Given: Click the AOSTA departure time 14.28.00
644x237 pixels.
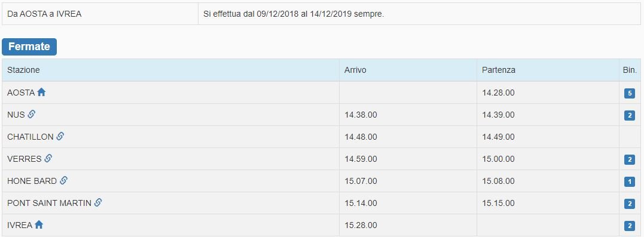Looking at the screenshot, I should coord(498,93).
